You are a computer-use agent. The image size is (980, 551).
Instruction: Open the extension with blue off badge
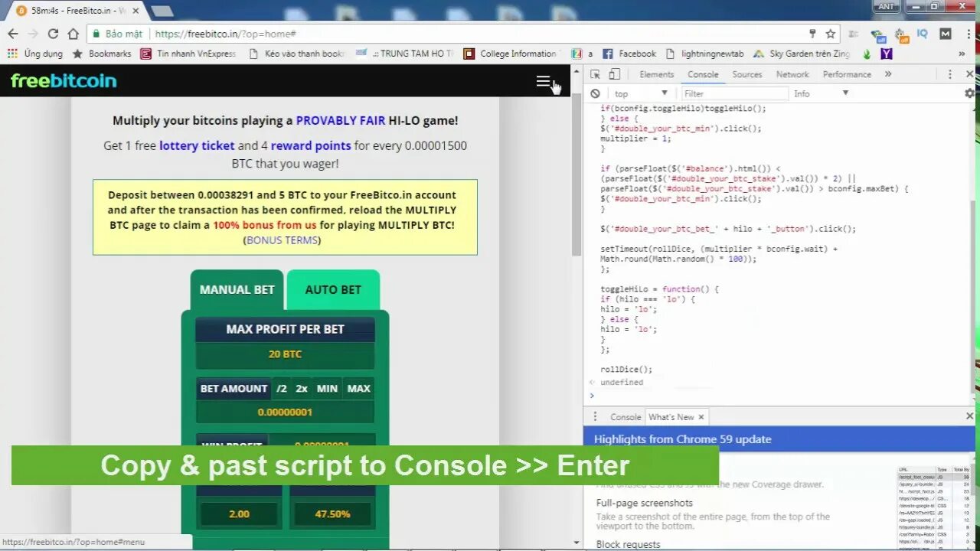tap(878, 34)
